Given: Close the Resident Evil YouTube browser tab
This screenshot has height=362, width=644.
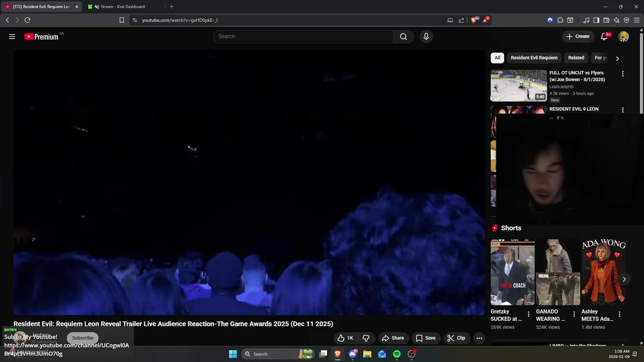Looking at the screenshot, I should [x=76, y=7].
